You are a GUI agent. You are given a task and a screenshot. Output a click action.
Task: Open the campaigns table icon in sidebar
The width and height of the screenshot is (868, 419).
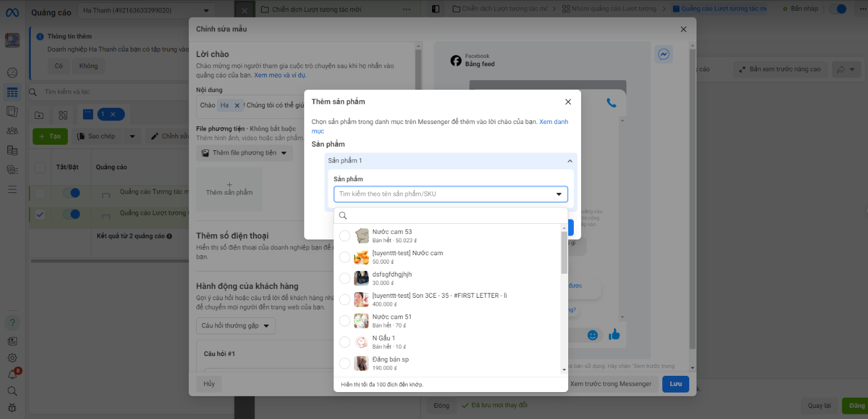click(x=12, y=92)
